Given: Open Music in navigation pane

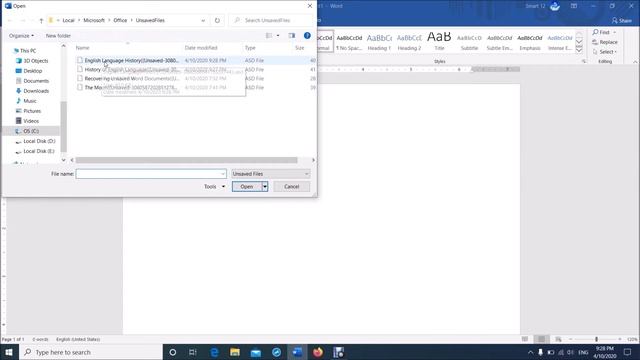Looking at the screenshot, I should pos(29,101).
